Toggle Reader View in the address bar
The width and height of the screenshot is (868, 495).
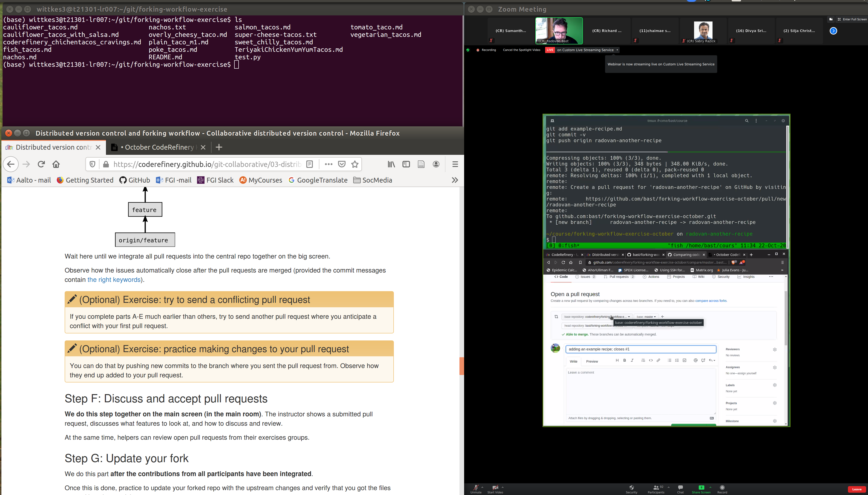click(x=309, y=164)
